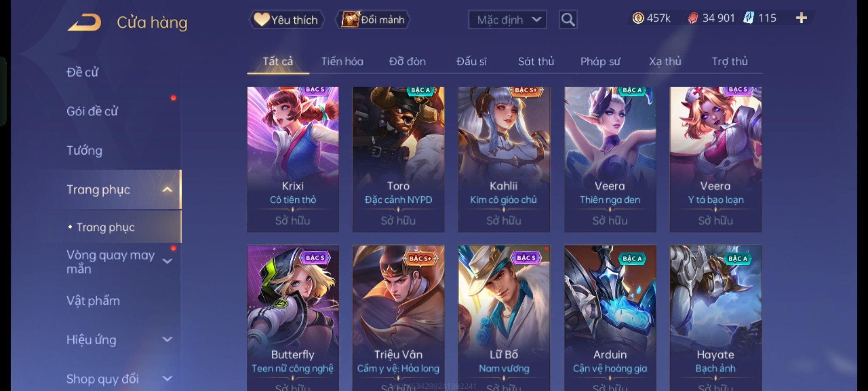868x391 pixels.
Task: Open Đổi mảnh fragment exchange
Action: (373, 20)
